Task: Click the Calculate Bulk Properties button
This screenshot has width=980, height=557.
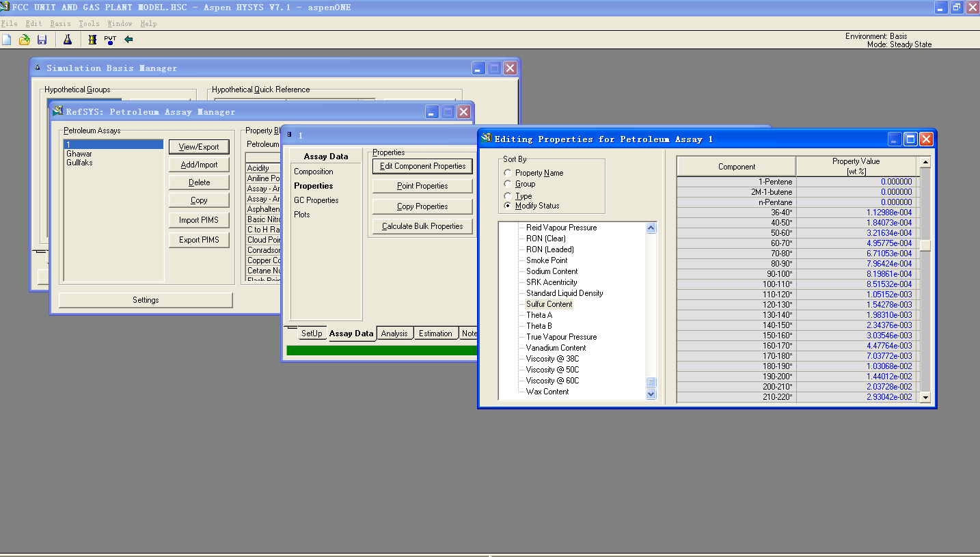Action: (422, 226)
